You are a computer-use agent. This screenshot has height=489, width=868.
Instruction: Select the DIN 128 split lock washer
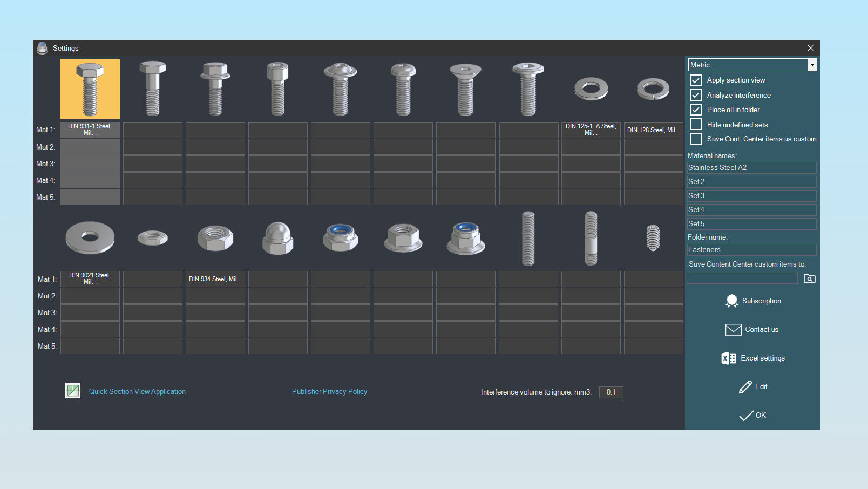pyautogui.click(x=654, y=89)
